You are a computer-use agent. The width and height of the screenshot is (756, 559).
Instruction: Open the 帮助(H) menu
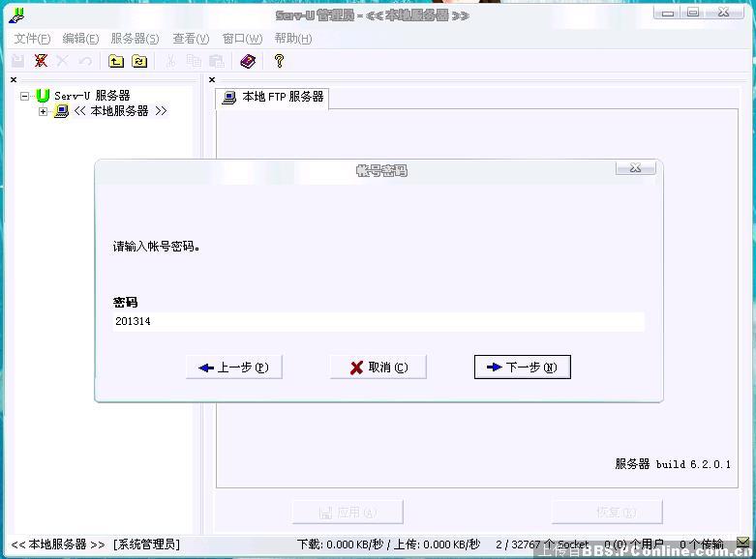click(x=292, y=39)
